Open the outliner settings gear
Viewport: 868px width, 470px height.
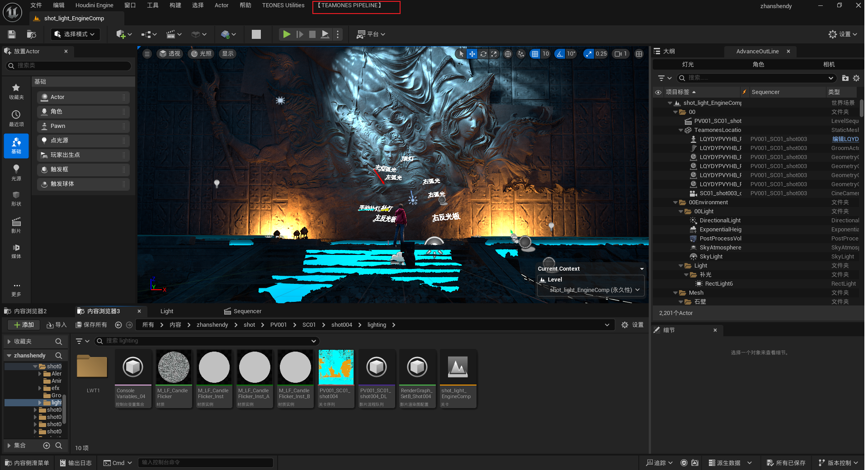coord(856,78)
